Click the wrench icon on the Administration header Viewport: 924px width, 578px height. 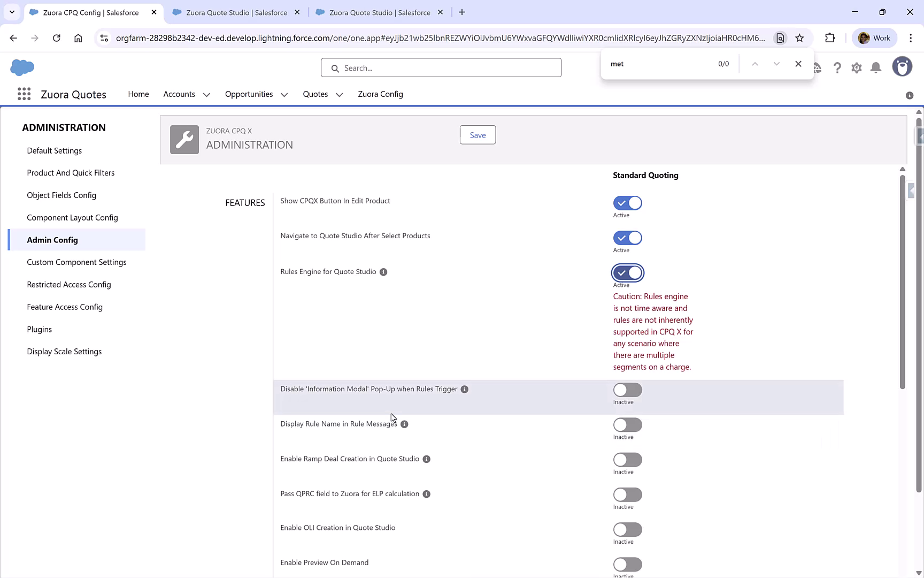point(184,139)
